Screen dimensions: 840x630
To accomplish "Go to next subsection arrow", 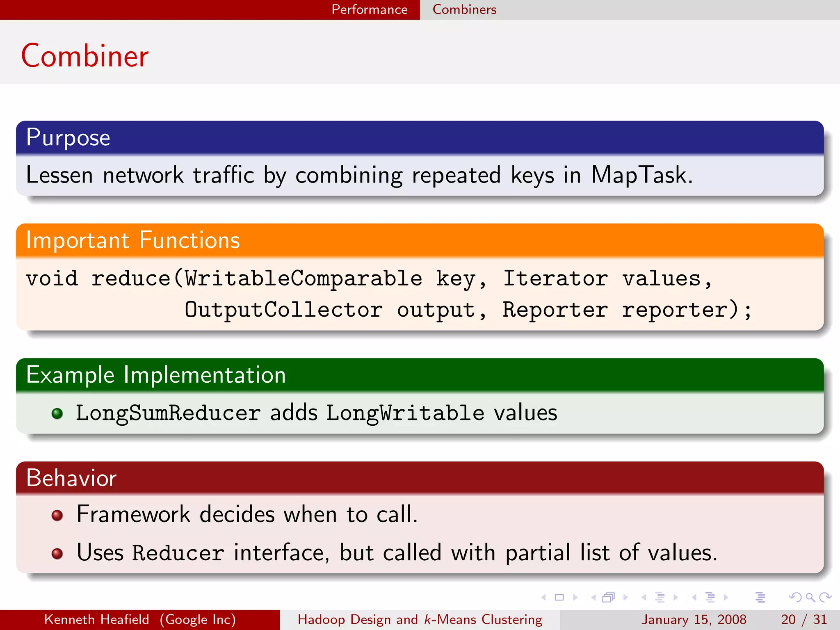I will 676,597.
